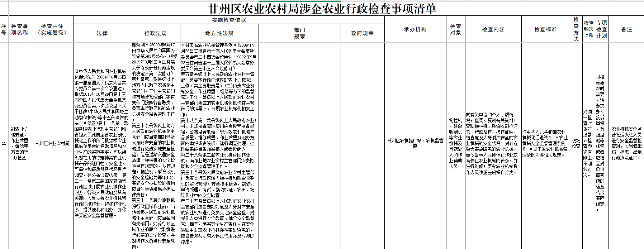The width and height of the screenshot is (644, 249).
Task: Select the 甘州区农机推广站、农机监管股 cell
Action: [415, 143]
